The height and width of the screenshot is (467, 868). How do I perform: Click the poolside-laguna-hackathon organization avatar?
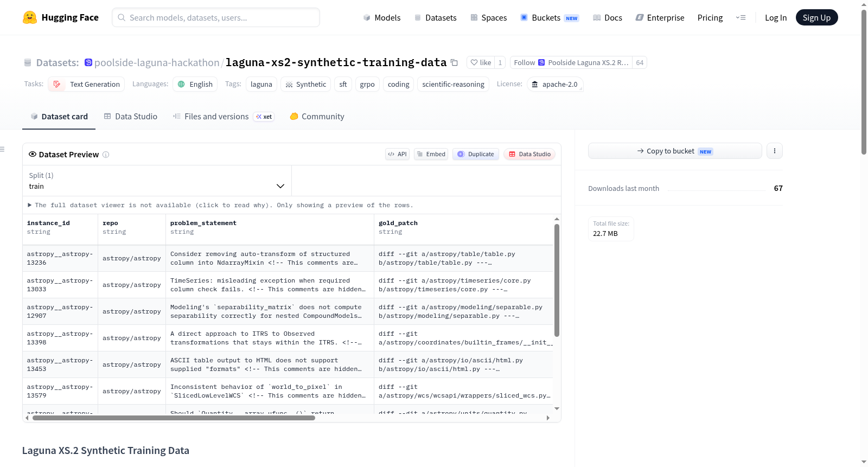(x=88, y=62)
